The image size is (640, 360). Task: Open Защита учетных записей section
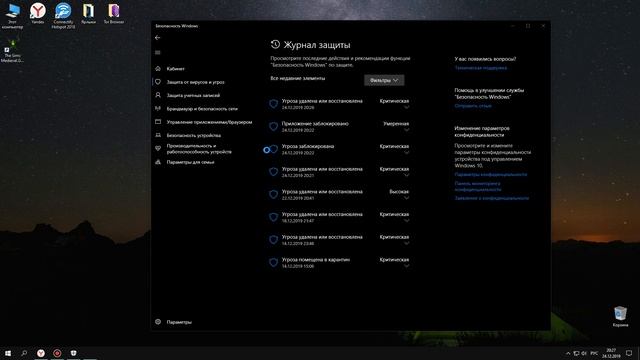click(x=193, y=96)
